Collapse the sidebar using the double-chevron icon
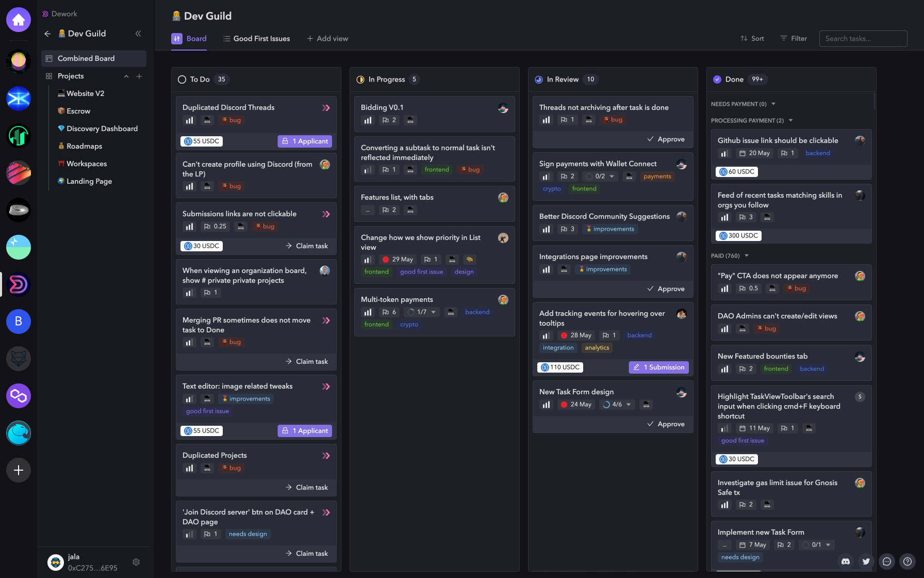Viewport: 924px width, 578px height. pyautogui.click(x=138, y=33)
